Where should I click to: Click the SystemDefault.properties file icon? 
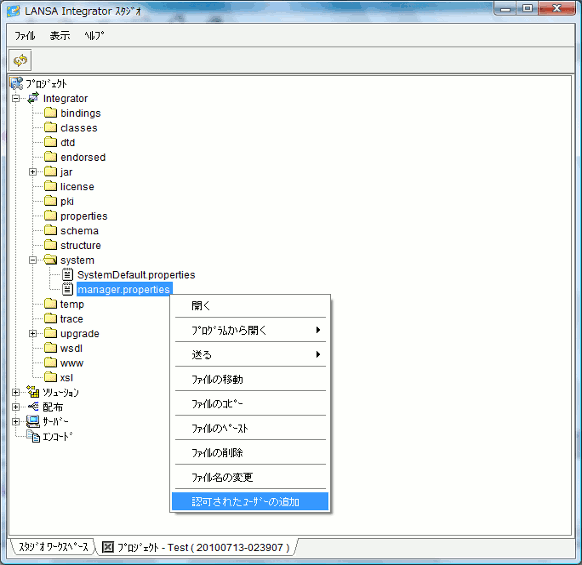67,275
